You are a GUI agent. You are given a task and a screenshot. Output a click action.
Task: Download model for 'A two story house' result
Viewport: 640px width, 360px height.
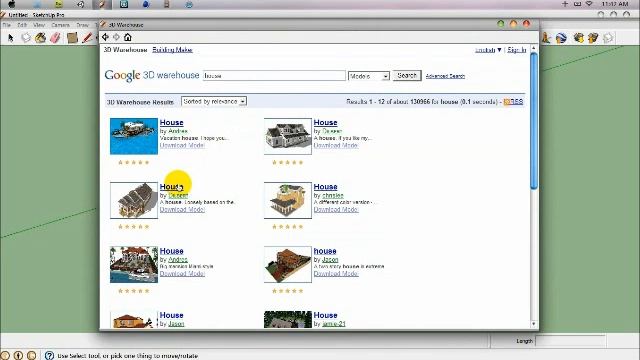click(336, 273)
